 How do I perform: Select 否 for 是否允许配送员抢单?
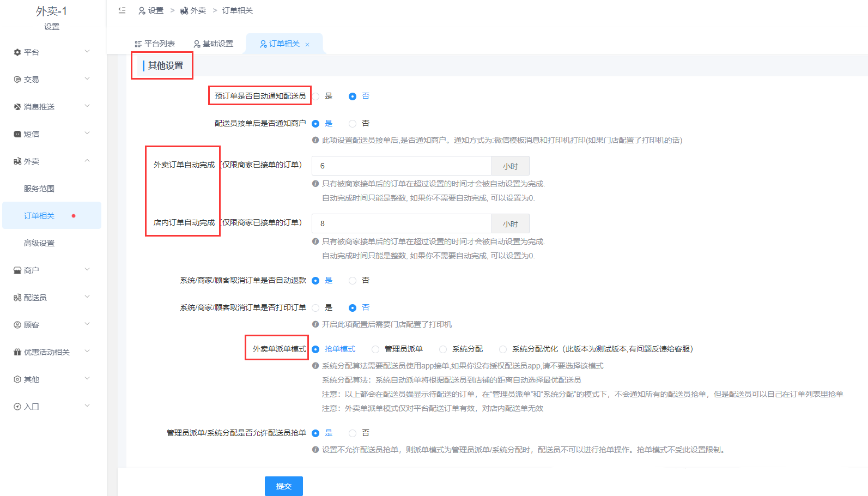point(353,433)
